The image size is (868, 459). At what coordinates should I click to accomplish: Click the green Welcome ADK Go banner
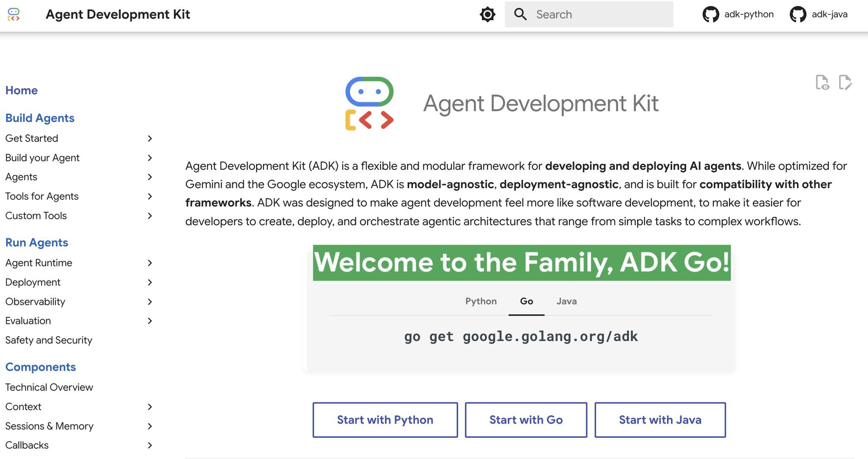coord(522,263)
